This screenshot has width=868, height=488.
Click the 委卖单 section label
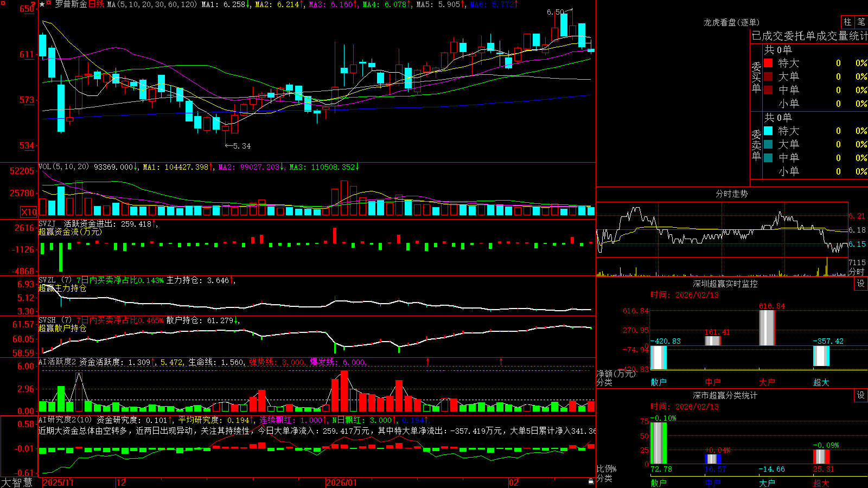pyautogui.click(x=756, y=145)
